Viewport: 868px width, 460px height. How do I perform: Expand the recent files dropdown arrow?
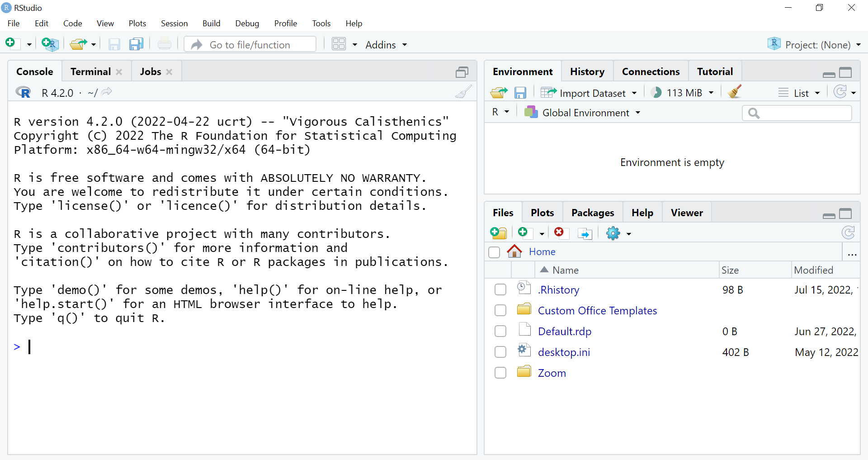click(x=94, y=45)
